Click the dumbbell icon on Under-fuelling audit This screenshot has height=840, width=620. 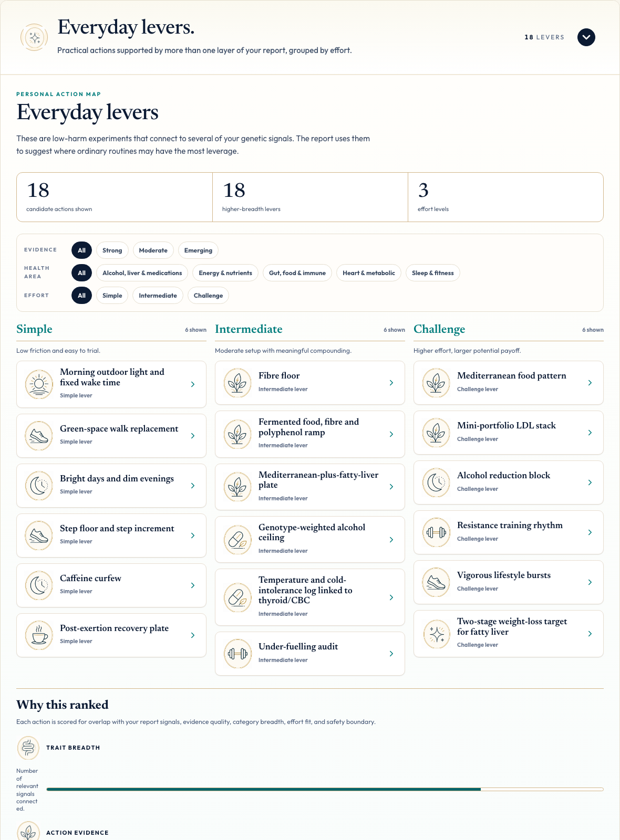click(x=237, y=654)
